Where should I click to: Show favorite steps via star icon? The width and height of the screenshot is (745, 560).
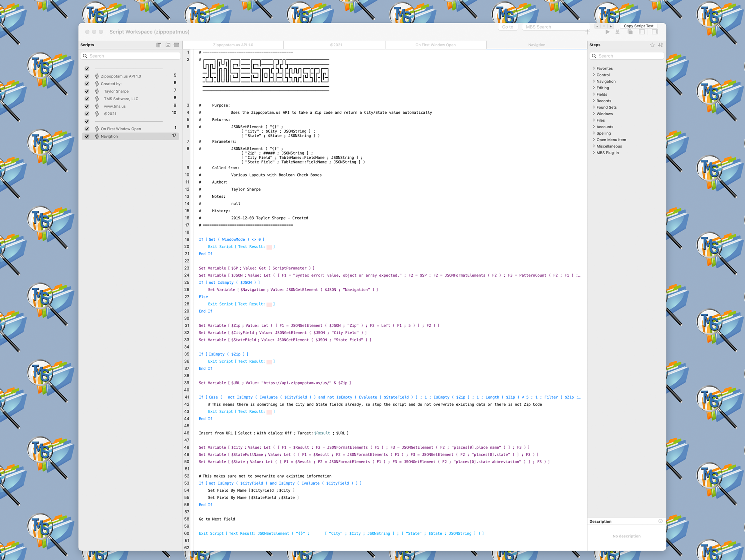tap(652, 45)
